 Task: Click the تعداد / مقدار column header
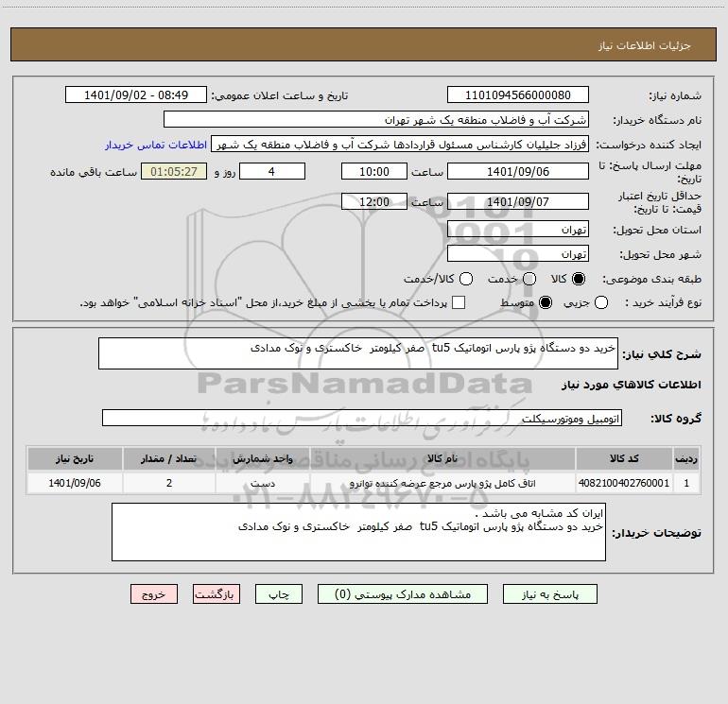[x=169, y=458]
